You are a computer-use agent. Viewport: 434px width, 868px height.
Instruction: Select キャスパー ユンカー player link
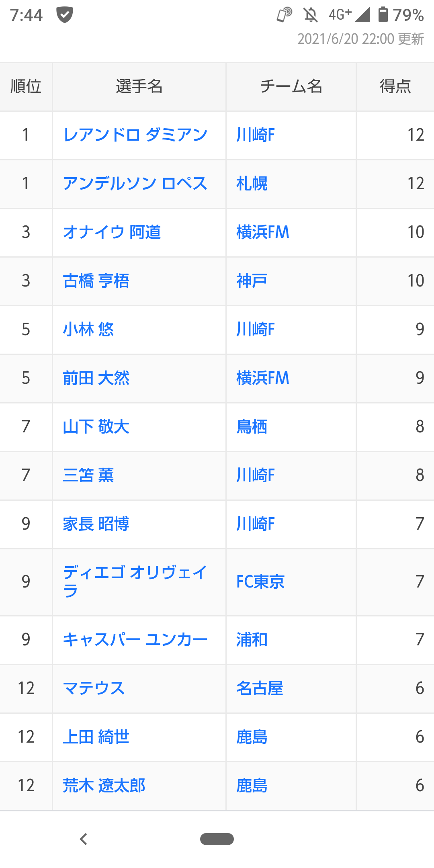click(135, 640)
